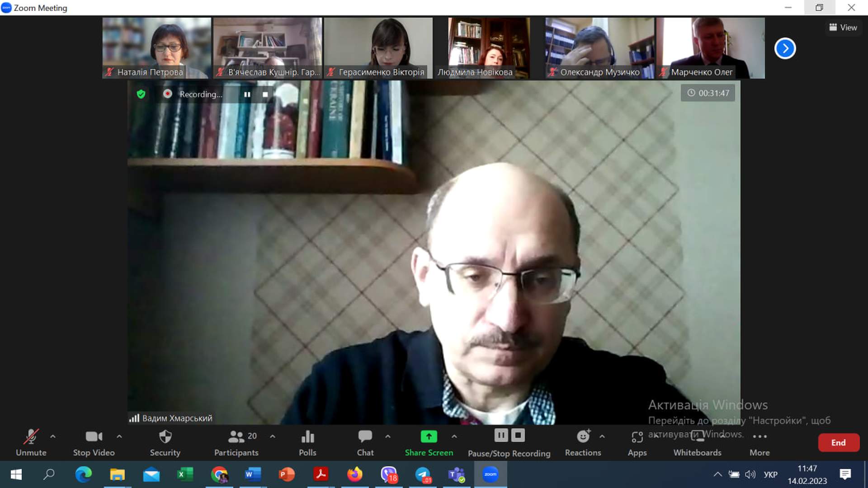Select В'ячеслав Кушнір video thumbnail
The width and height of the screenshot is (868, 488).
pos(268,48)
